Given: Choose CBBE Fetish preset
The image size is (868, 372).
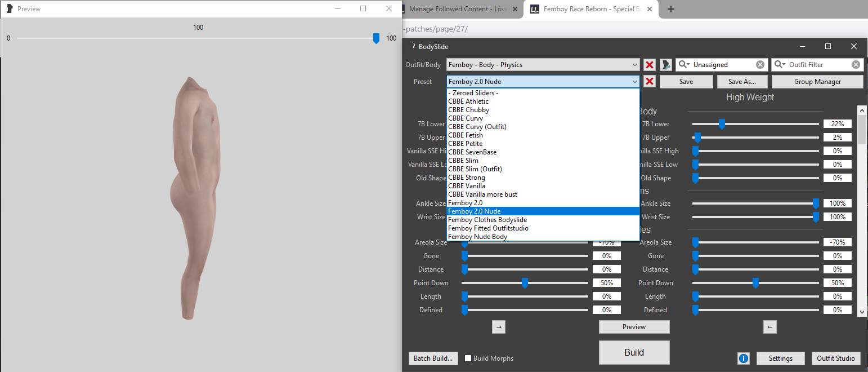Looking at the screenshot, I should tap(543, 135).
